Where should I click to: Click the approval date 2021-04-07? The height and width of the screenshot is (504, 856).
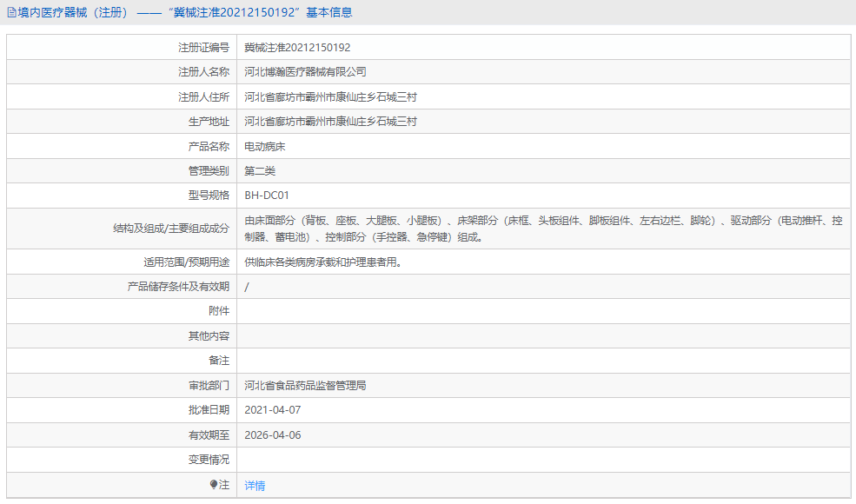(275, 409)
